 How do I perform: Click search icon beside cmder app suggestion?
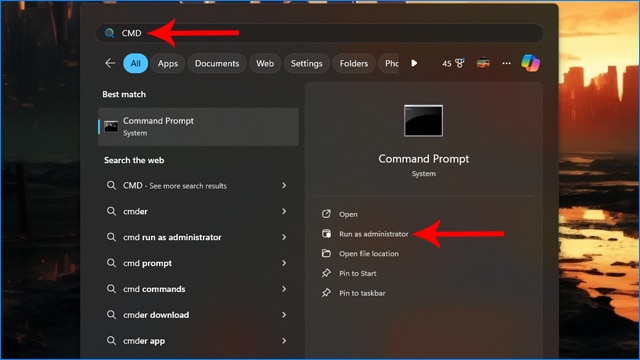(x=111, y=341)
